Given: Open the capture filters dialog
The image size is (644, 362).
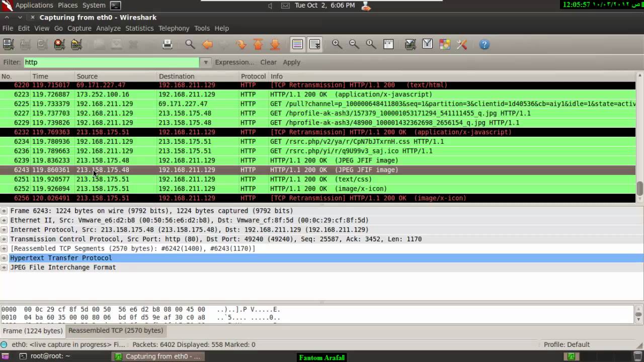Looking at the screenshot, I should [x=411, y=44].
